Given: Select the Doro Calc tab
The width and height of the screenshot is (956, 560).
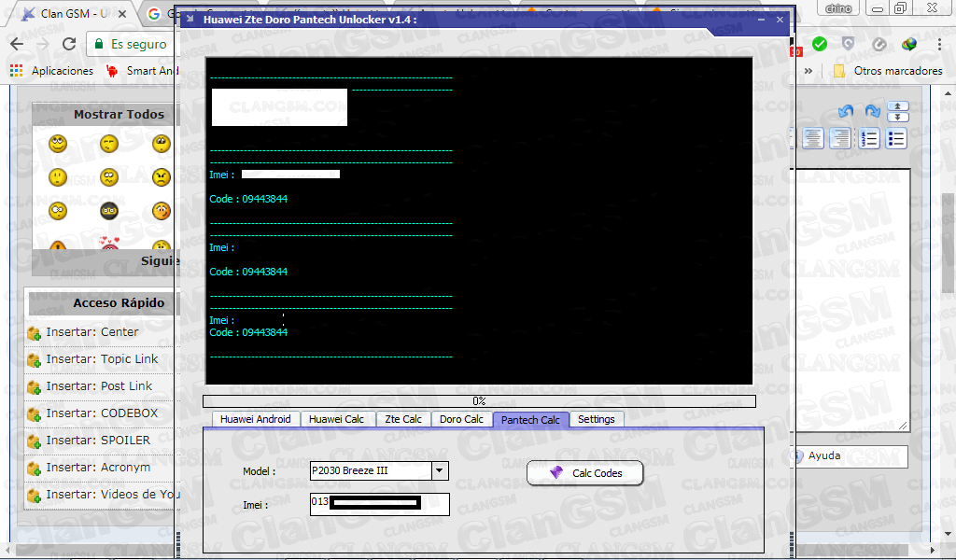Looking at the screenshot, I should (x=461, y=419).
